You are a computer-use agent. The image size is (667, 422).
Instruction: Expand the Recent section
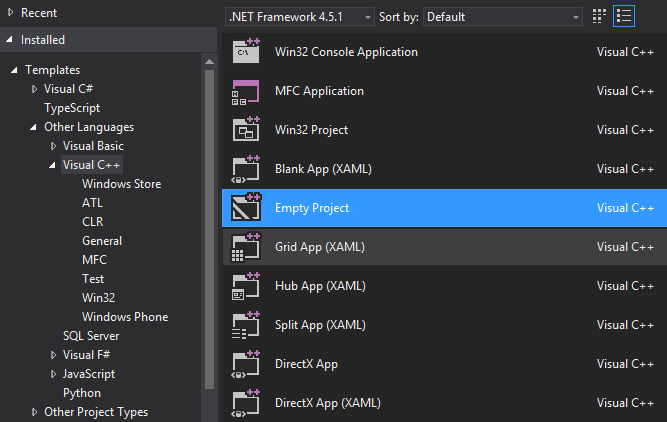(10, 13)
